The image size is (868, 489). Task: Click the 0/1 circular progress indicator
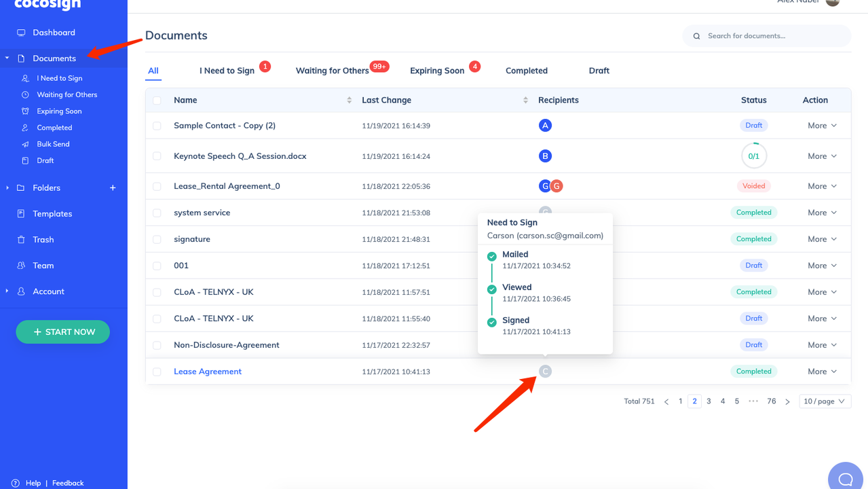753,156
